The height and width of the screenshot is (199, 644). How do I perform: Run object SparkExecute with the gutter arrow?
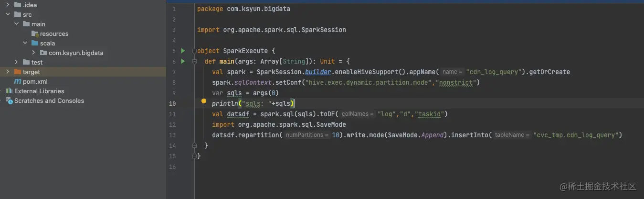(183, 51)
